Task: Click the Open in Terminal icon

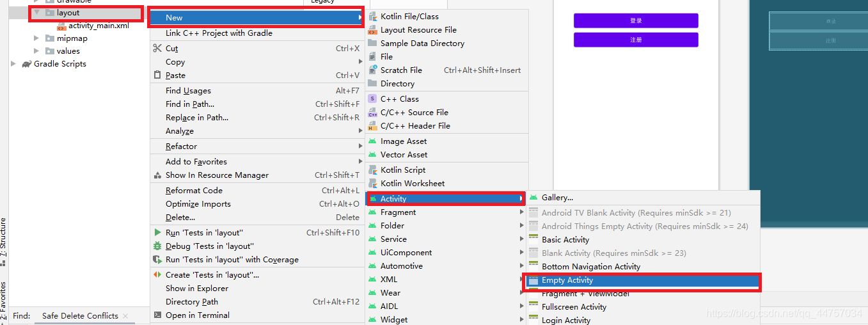Action: click(157, 315)
